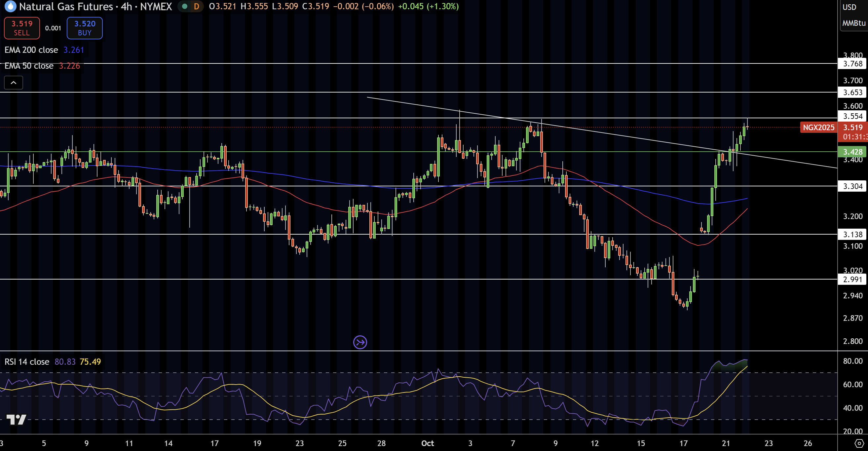Select the EMA 200 close indicator legend
Screen dimensions: 868x451
(31, 50)
